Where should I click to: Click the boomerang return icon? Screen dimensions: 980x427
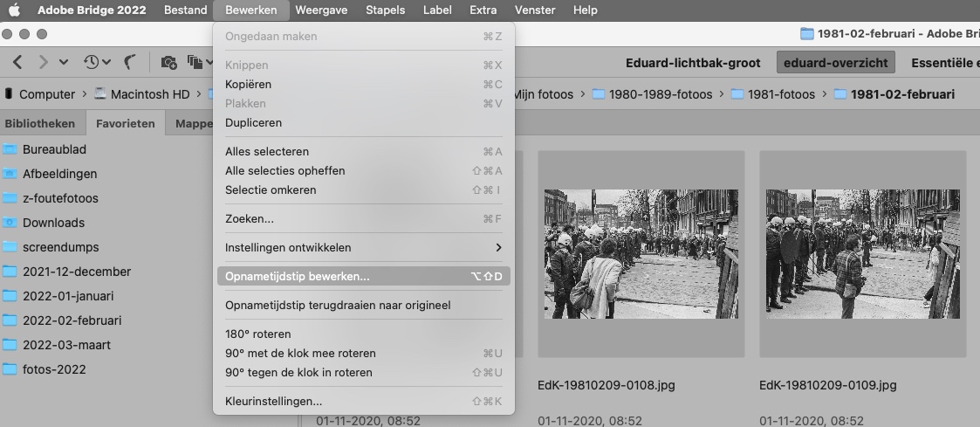(131, 62)
